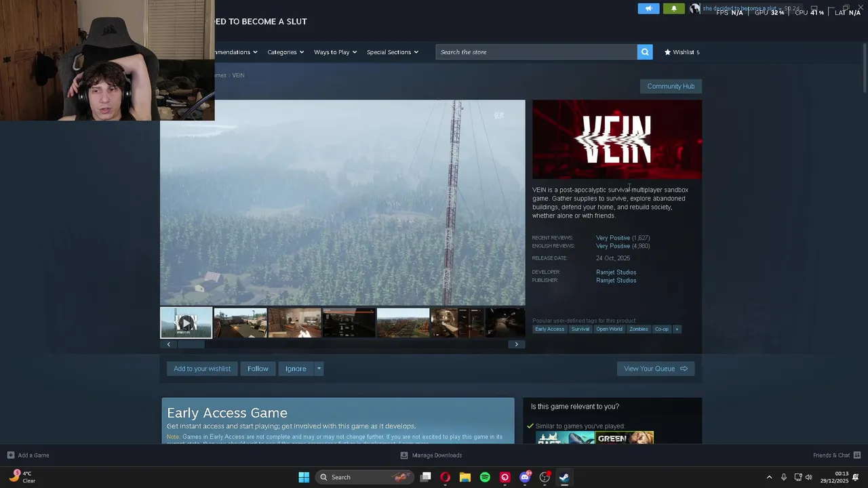Open Discord from the taskbar
Viewport: 868px width, 488px height.
(525, 477)
